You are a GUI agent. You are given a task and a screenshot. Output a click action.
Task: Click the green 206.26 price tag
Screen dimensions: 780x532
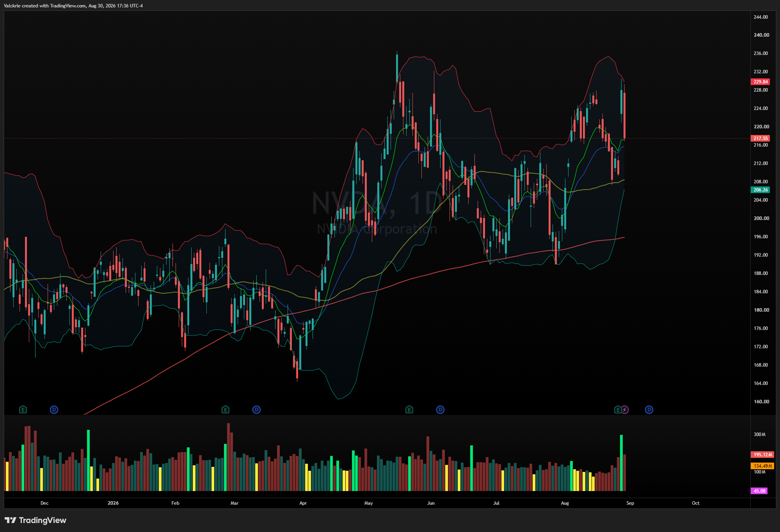[x=760, y=190]
